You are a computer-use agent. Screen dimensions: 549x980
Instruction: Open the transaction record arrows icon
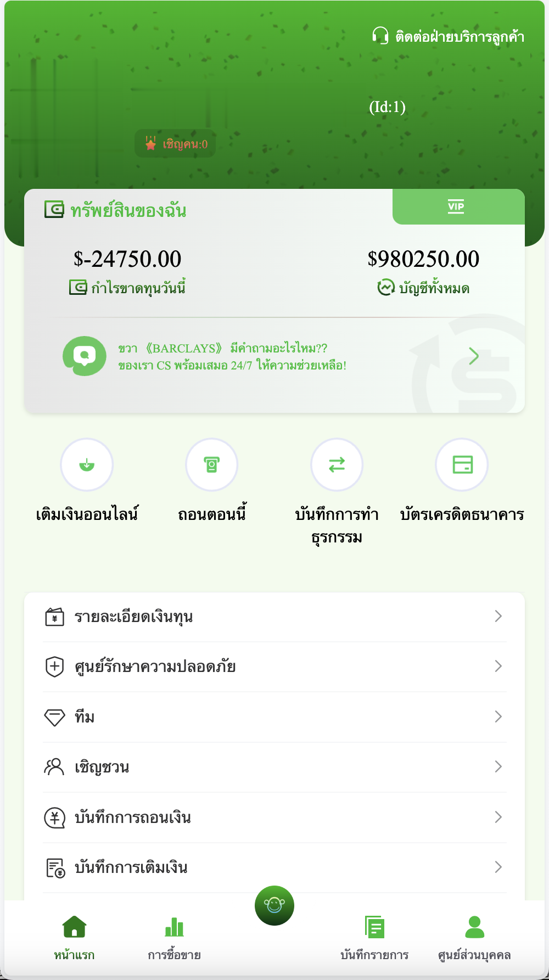[x=337, y=464]
